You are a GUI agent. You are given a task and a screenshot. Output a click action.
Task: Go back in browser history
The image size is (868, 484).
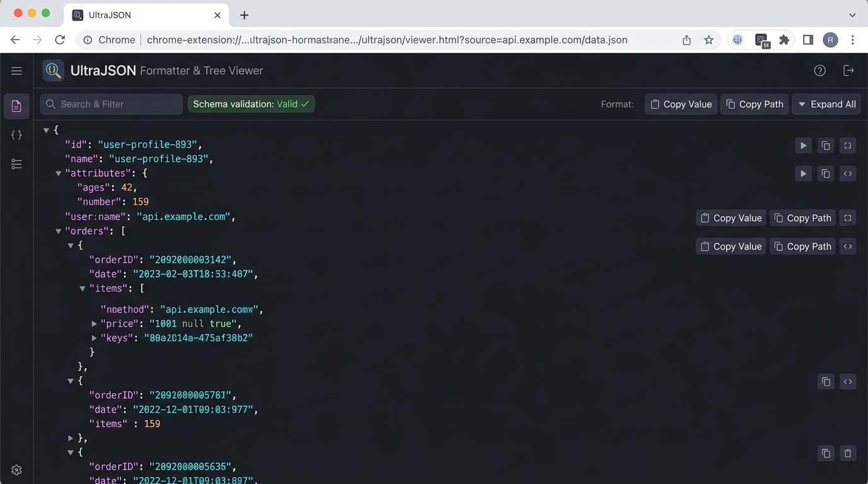click(15, 40)
